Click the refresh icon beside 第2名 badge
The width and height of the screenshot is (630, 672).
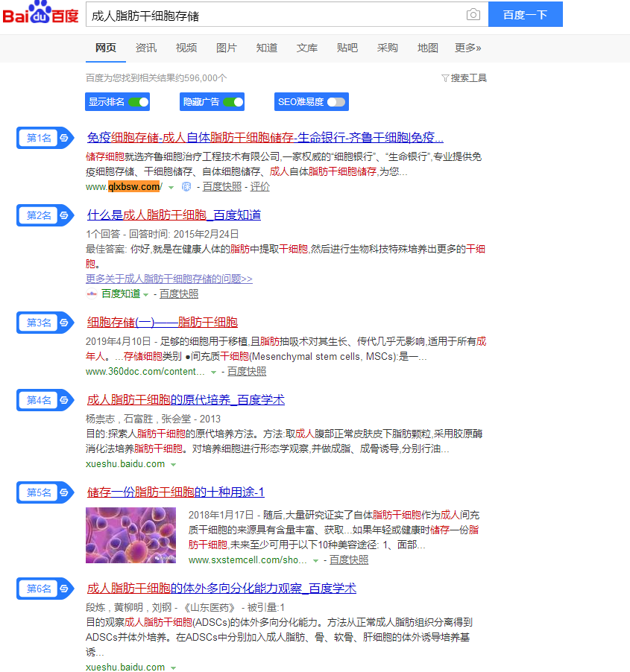pyautogui.click(x=64, y=215)
